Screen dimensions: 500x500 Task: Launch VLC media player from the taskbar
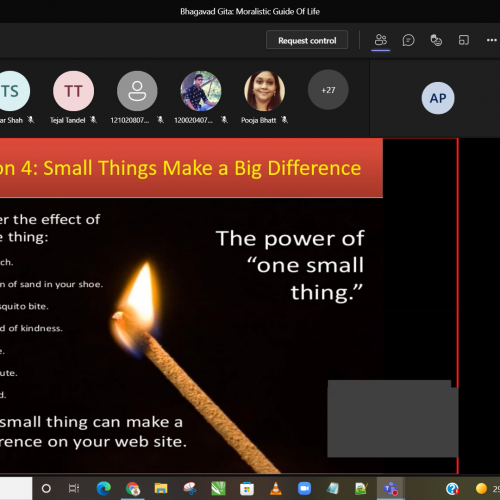[276, 489]
